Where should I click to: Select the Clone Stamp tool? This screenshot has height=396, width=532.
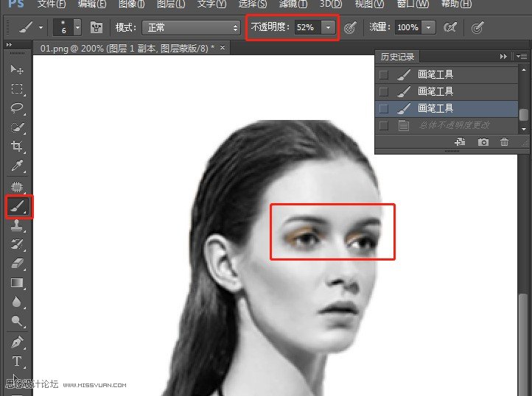coord(17,224)
